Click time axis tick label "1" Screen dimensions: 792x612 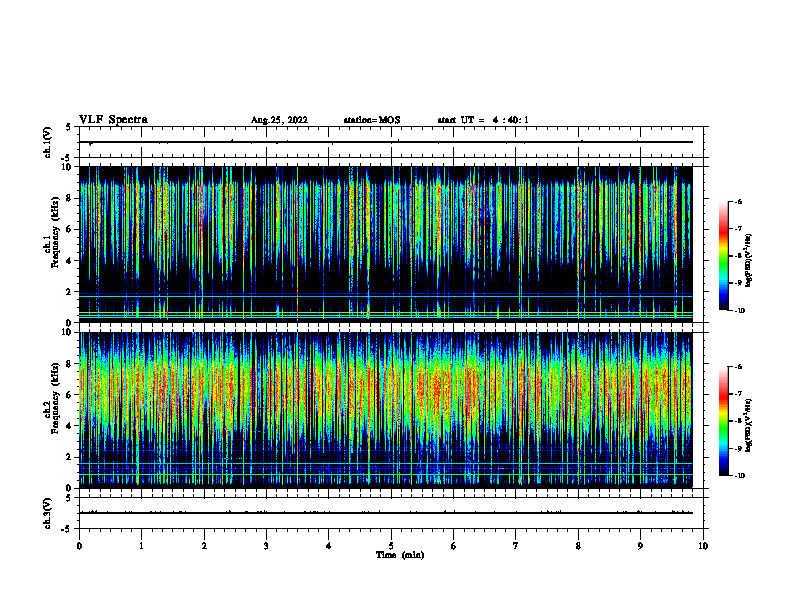pyautogui.click(x=141, y=546)
